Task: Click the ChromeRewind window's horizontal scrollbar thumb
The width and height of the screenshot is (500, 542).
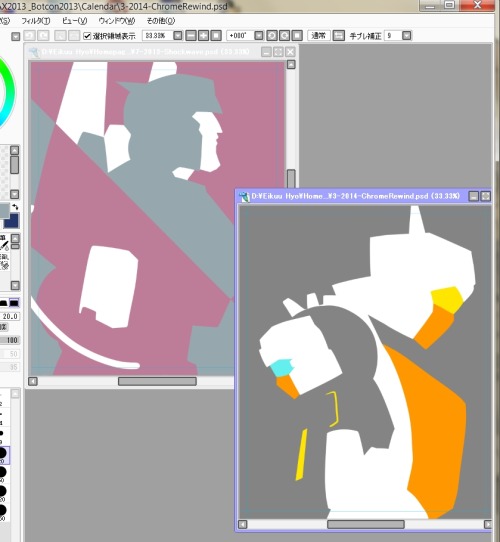Action: point(366,524)
